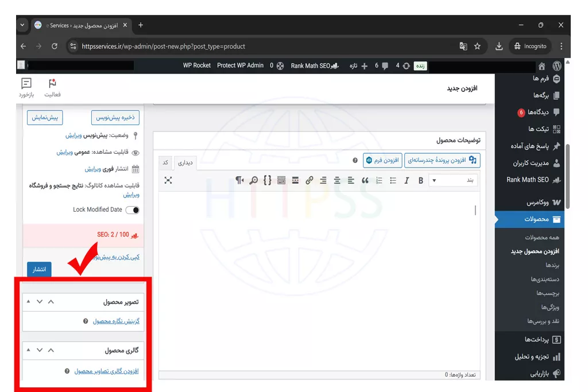Toggle bold formatting in the editor toolbar
The image size is (588, 392).
pos(421,180)
